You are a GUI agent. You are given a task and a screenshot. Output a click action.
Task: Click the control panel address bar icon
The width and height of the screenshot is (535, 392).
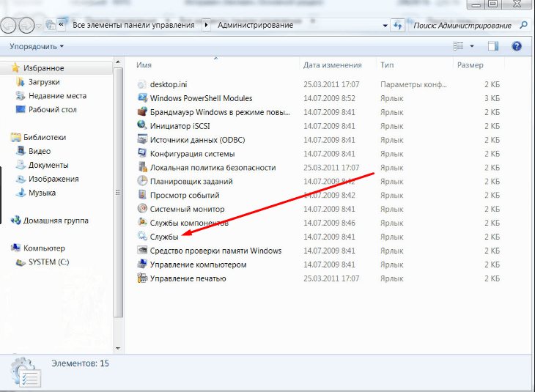[x=51, y=25]
